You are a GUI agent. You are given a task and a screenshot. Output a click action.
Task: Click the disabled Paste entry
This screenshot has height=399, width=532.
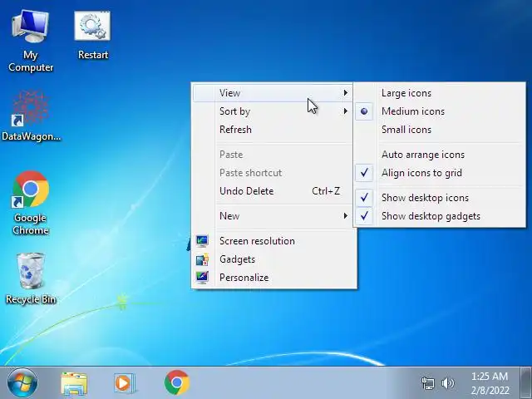[273, 155]
